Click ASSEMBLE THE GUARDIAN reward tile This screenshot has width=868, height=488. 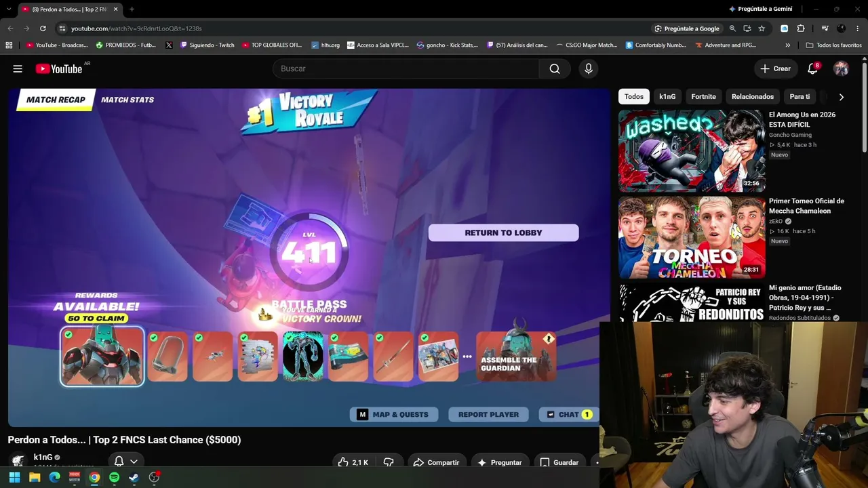point(516,357)
